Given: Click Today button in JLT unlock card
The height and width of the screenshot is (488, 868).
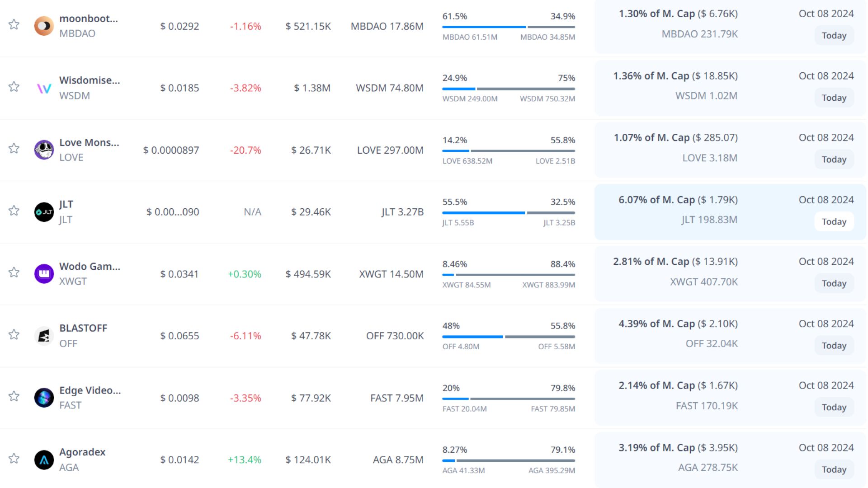Looking at the screenshot, I should [834, 222].
